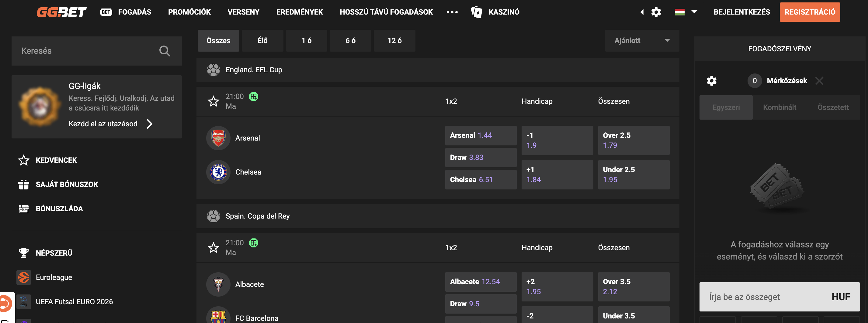The image size is (868, 323).
Task: Select Arsenal 1.44 odds
Action: 481,135
